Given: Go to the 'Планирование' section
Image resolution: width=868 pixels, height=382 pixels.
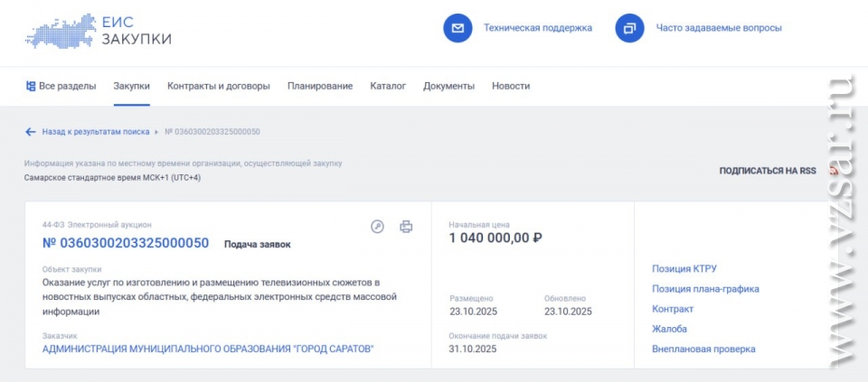Looking at the screenshot, I should click(320, 86).
